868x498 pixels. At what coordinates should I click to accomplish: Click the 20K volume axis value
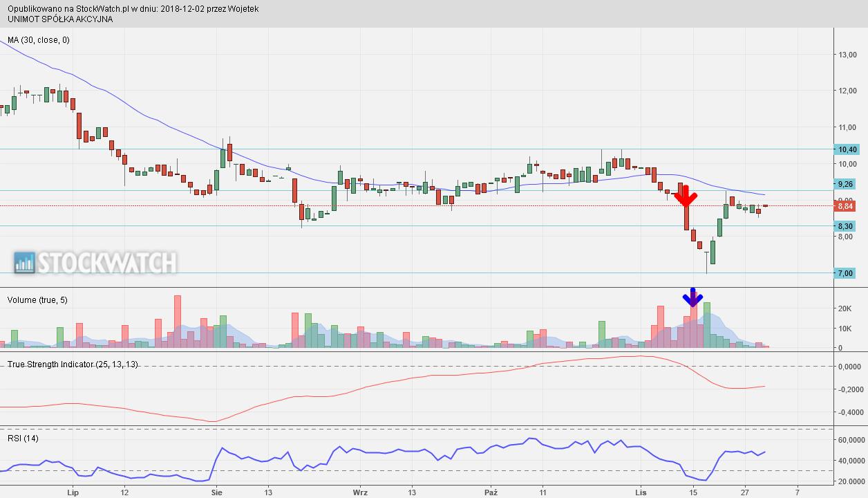click(x=845, y=309)
